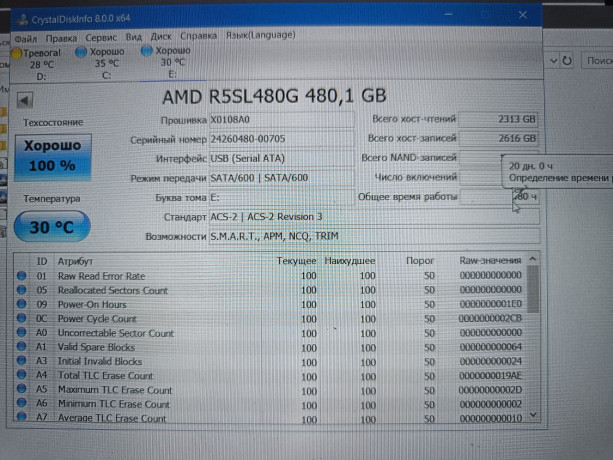
Task: Click the attribute list scroll-down arrow
Action: click(x=533, y=415)
